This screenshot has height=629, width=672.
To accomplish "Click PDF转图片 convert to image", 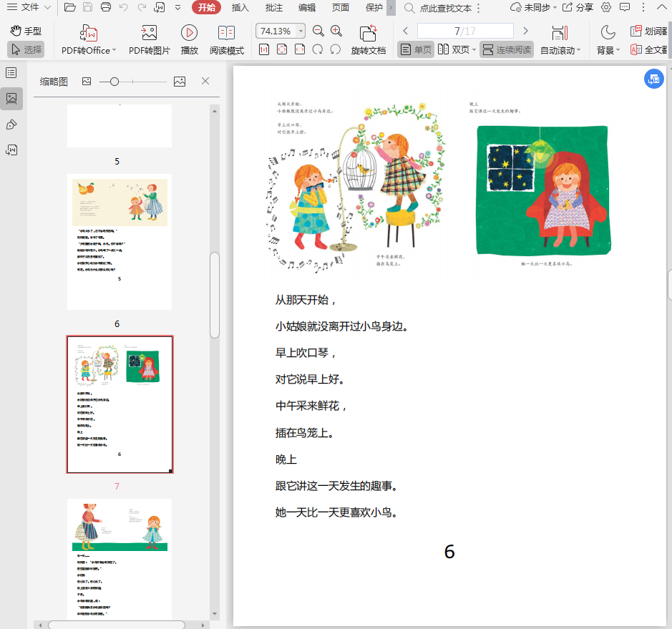I will click(149, 40).
